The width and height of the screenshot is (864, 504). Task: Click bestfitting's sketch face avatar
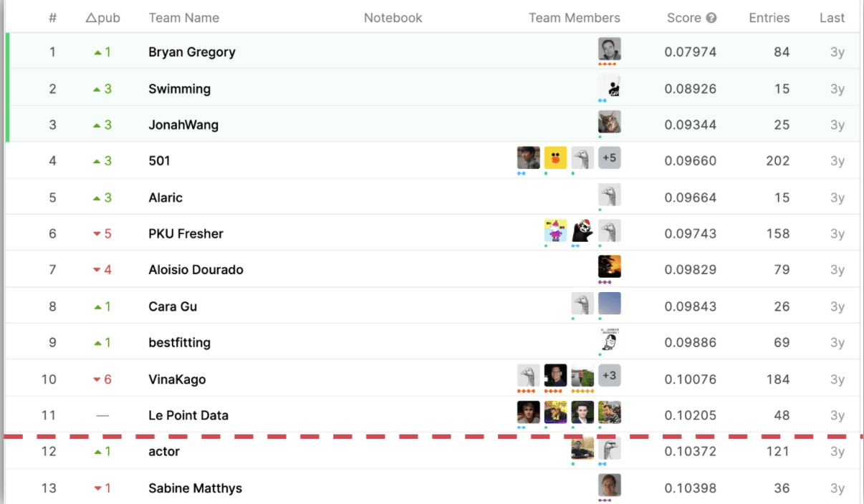click(609, 340)
